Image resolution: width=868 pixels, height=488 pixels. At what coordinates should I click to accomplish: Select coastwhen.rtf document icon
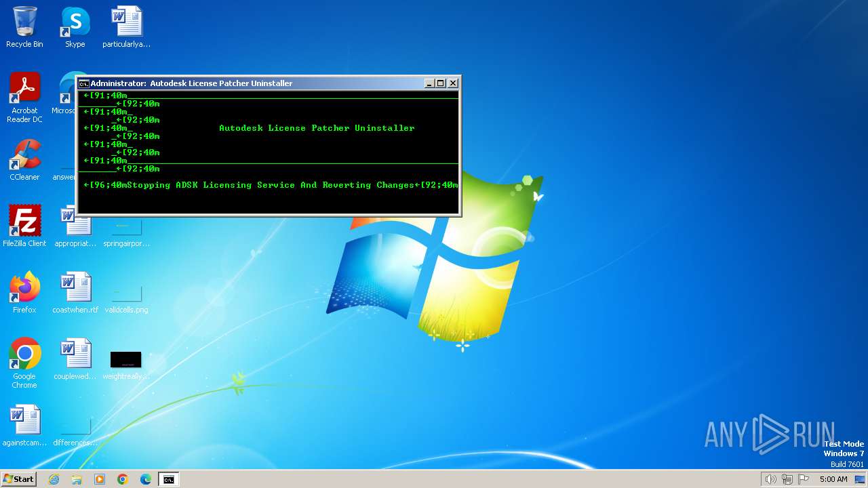[75, 293]
